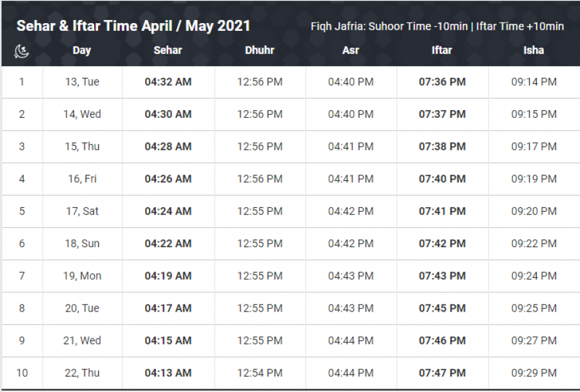The height and width of the screenshot is (392, 580).
Task: Click Isha time 09:20 PM
Action: click(x=534, y=211)
